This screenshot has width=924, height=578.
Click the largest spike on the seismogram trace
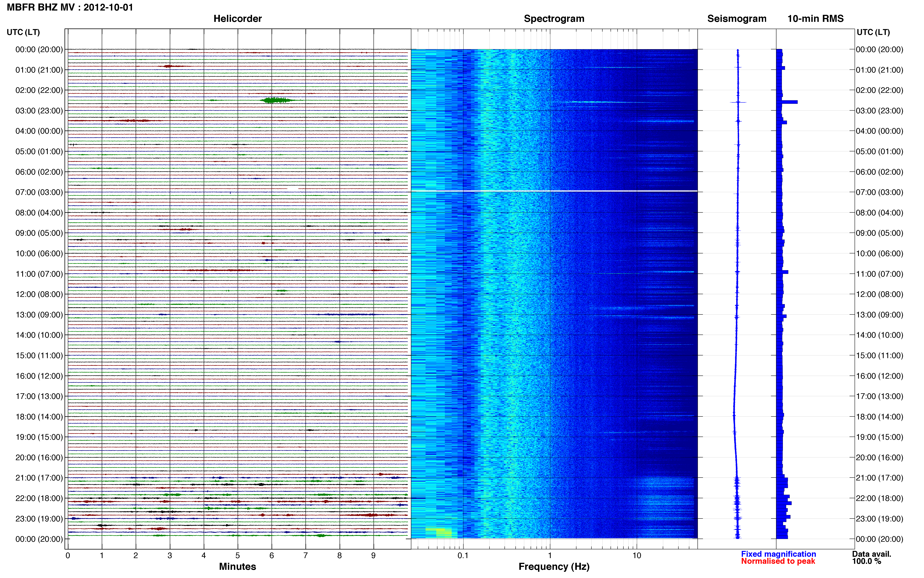tap(738, 102)
